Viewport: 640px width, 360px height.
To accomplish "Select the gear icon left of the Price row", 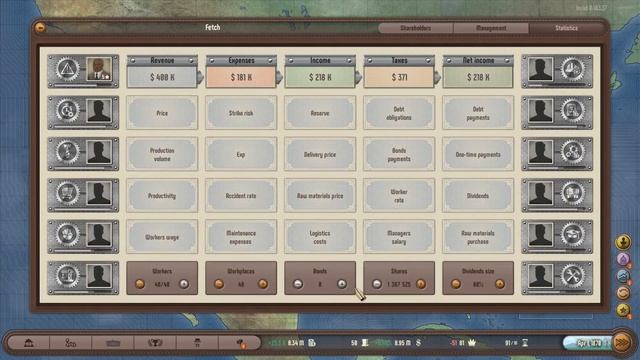I will 67,111.
